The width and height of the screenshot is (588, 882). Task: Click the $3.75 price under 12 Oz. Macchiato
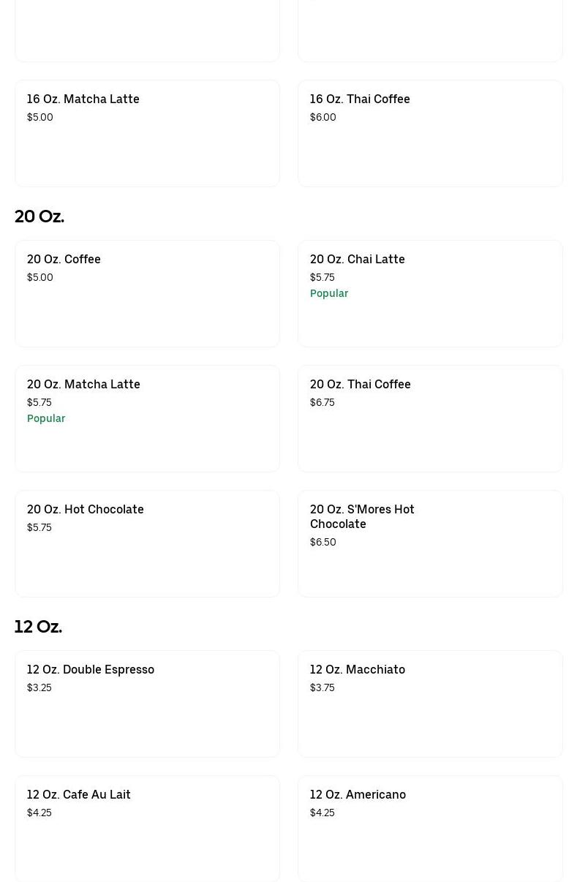coord(323,687)
